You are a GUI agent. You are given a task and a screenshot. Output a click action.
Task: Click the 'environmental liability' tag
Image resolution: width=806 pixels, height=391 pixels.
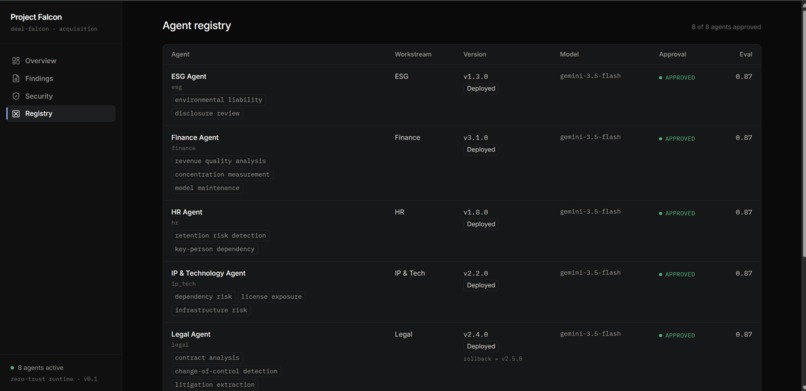tap(218, 100)
